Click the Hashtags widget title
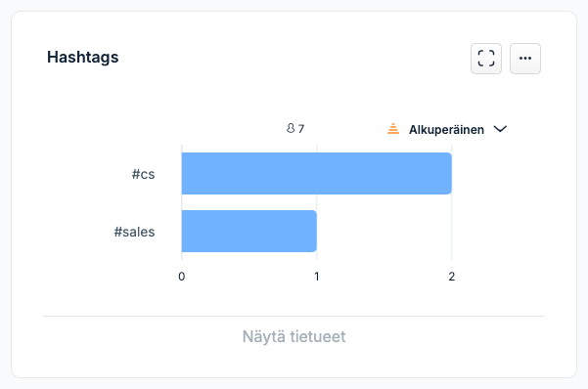 [83, 58]
